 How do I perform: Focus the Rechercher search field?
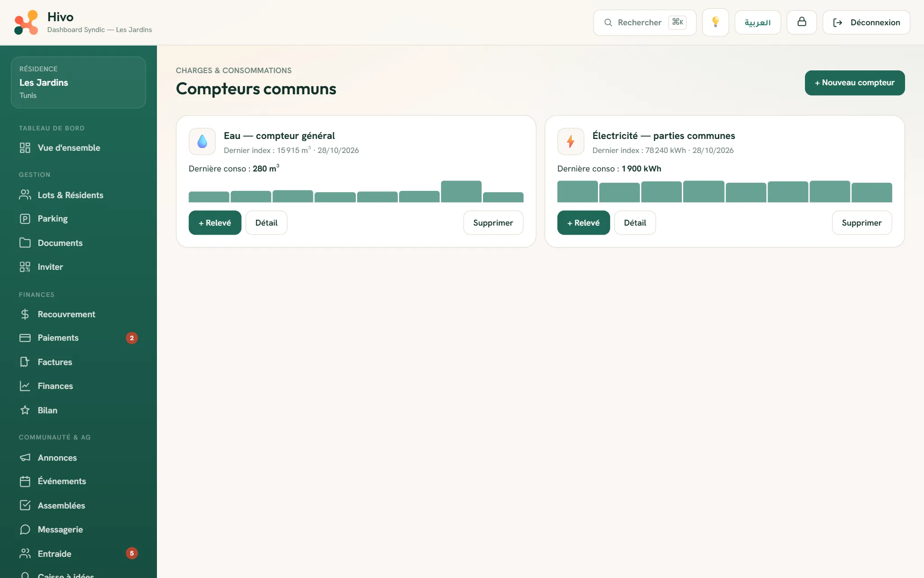pos(644,22)
